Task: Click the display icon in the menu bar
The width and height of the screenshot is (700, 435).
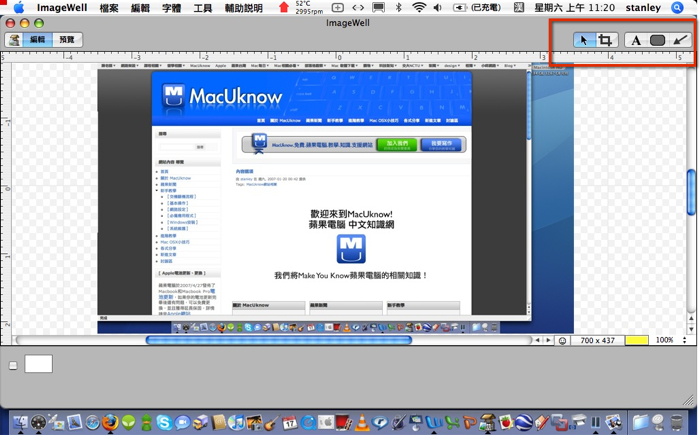Action: click(x=378, y=8)
